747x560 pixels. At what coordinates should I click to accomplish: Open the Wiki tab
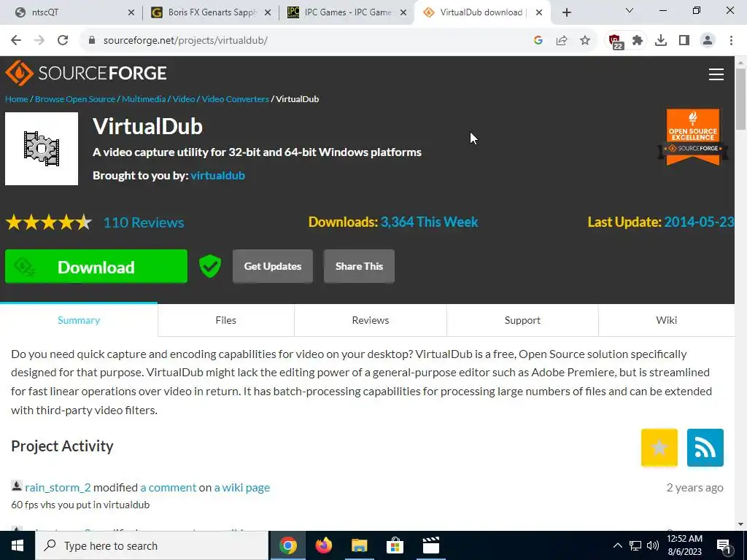coord(666,320)
